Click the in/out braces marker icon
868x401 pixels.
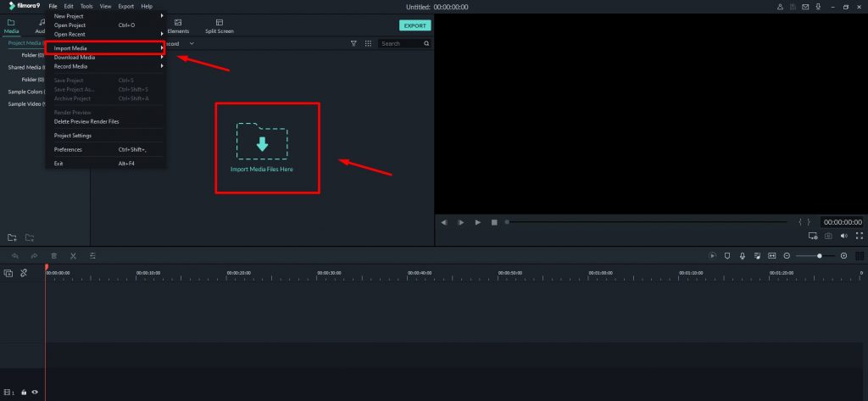tap(804, 222)
